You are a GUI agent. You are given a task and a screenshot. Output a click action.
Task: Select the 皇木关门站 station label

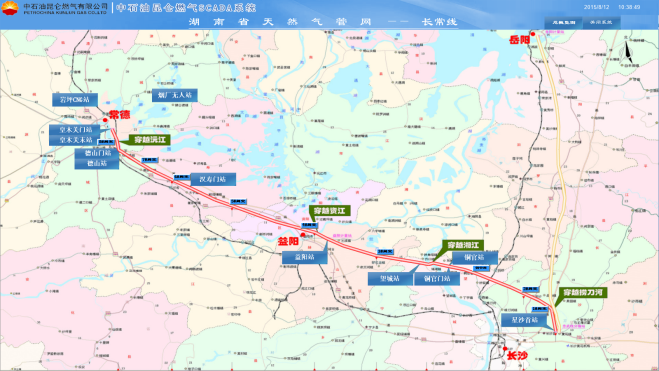[76, 130]
